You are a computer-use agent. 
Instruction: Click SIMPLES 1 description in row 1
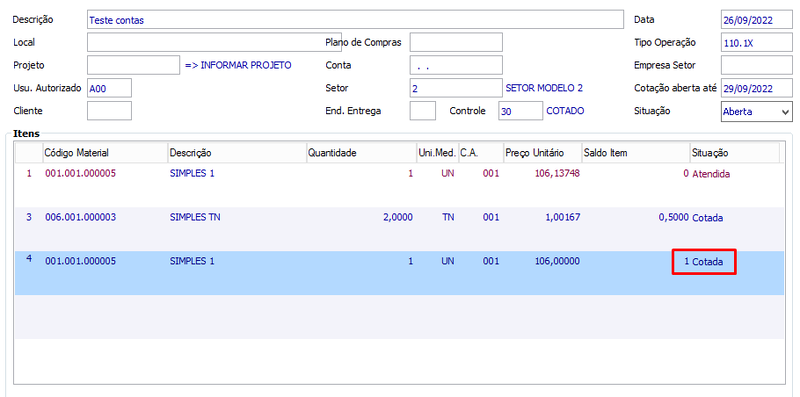click(x=192, y=173)
